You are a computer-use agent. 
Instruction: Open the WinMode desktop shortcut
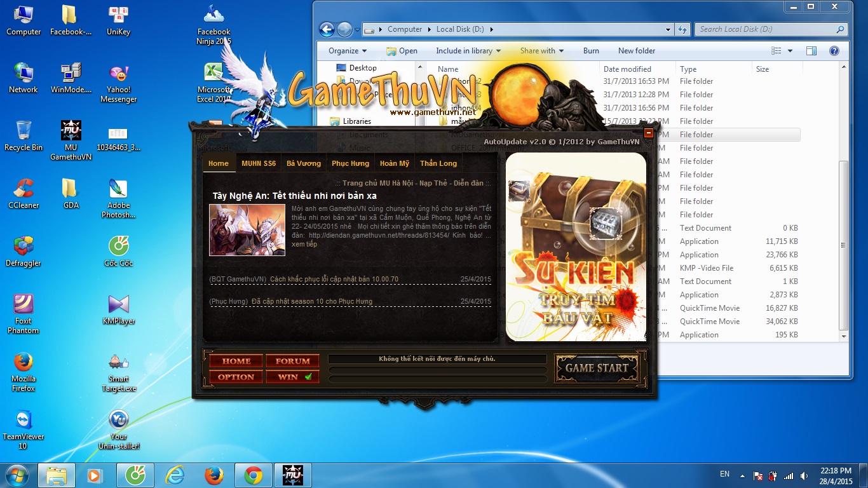(x=71, y=78)
